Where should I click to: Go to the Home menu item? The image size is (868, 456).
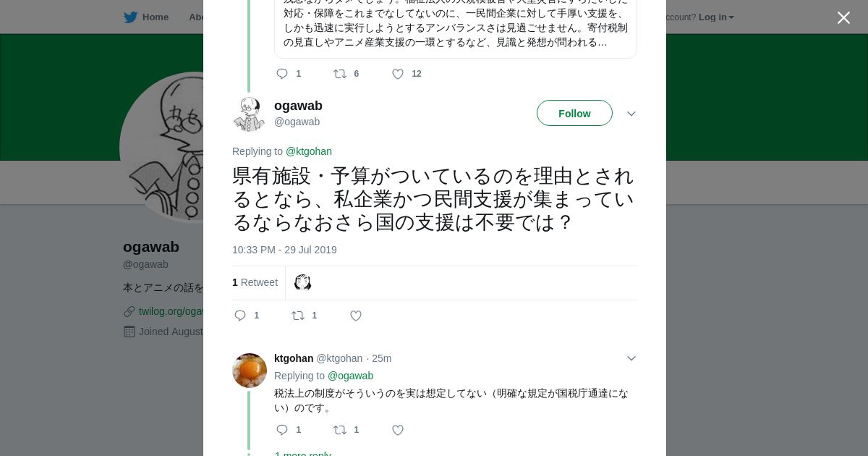click(155, 17)
